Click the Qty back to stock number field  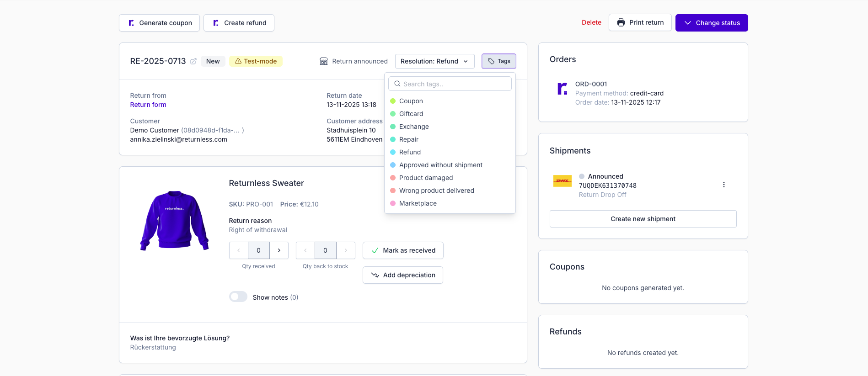326,250
